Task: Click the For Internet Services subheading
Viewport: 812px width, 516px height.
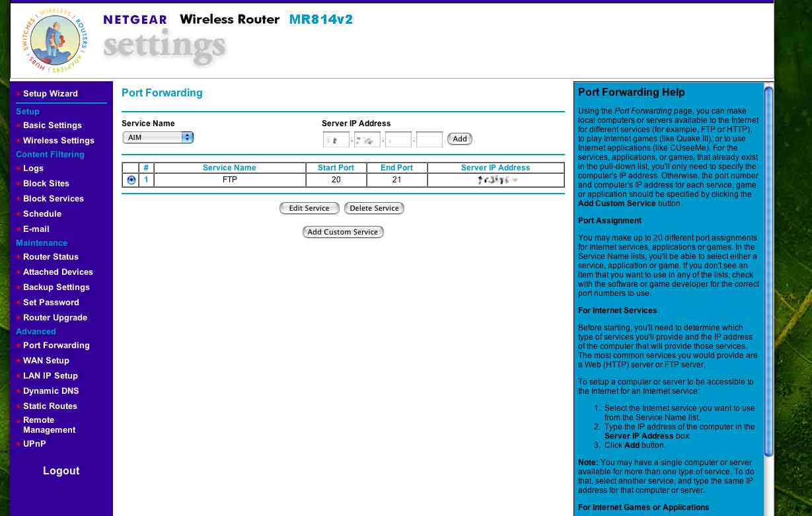Action: tap(618, 311)
